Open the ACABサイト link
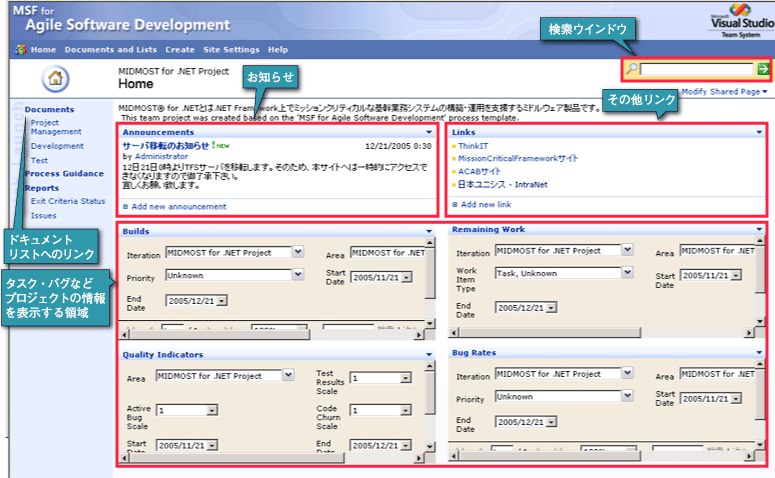The image size is (775, 478). (x=479, y=172)
